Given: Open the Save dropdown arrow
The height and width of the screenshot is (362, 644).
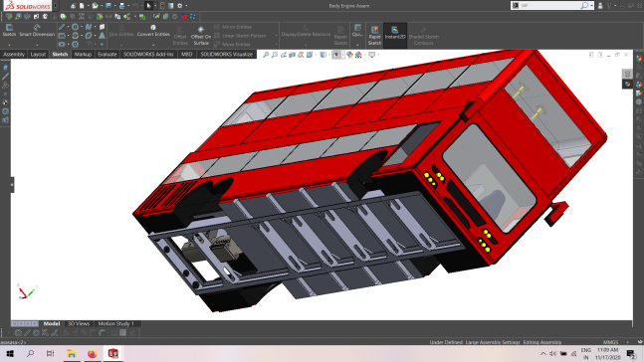Looking at the screenshot, I should (114, 6).
